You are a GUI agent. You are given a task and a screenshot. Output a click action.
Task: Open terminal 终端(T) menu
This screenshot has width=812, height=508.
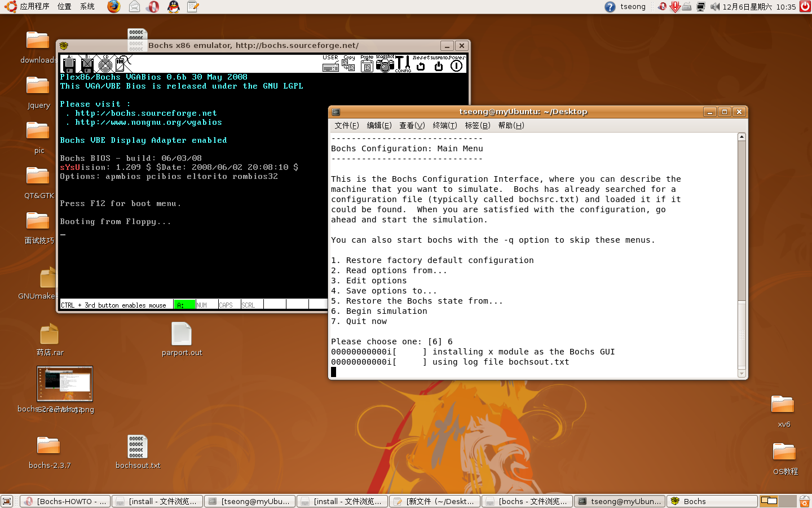pos(445,125)
